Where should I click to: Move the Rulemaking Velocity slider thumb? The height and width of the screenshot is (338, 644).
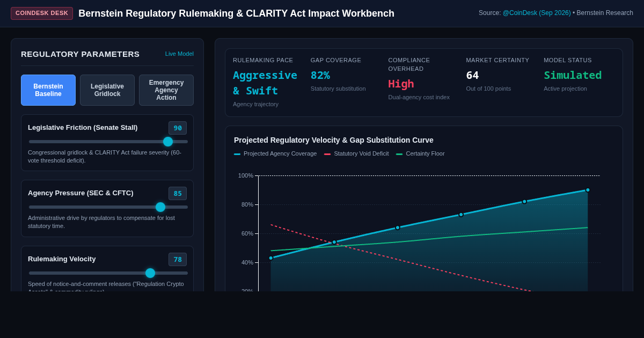click(150, 273)
